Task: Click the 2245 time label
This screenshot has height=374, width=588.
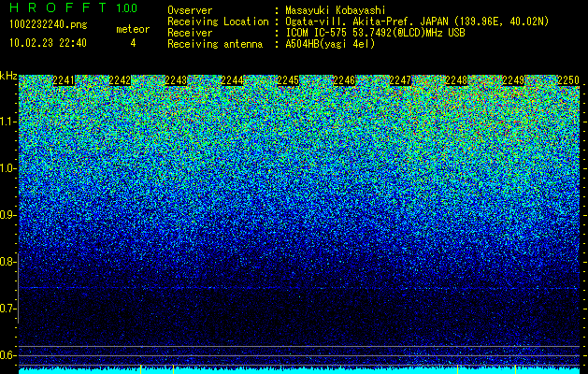Action: click(x=288, y=80)
